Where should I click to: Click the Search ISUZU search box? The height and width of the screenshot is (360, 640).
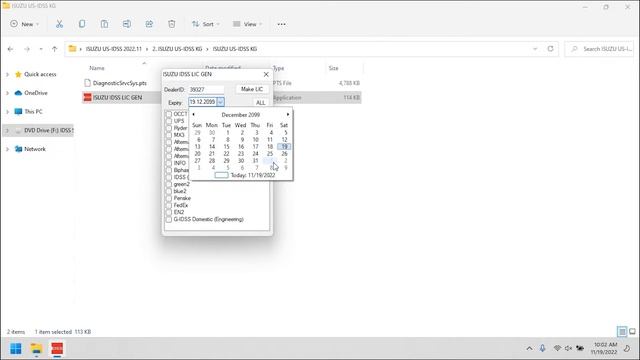click(x=599, y=49)
